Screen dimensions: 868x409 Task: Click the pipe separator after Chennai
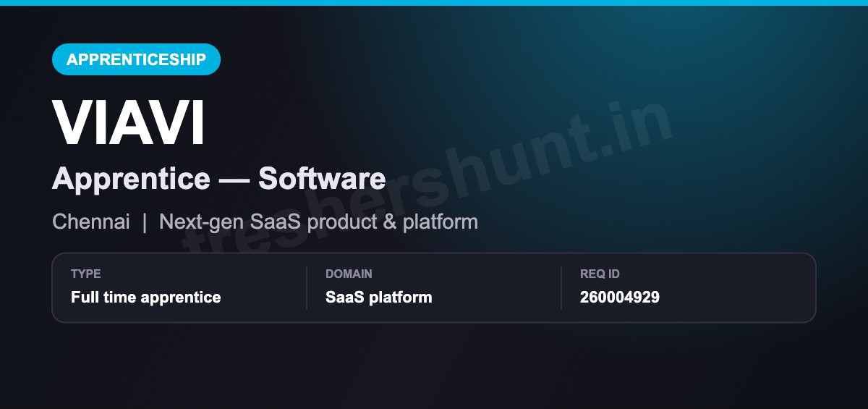pyautogui.click(x=145, y=222)
